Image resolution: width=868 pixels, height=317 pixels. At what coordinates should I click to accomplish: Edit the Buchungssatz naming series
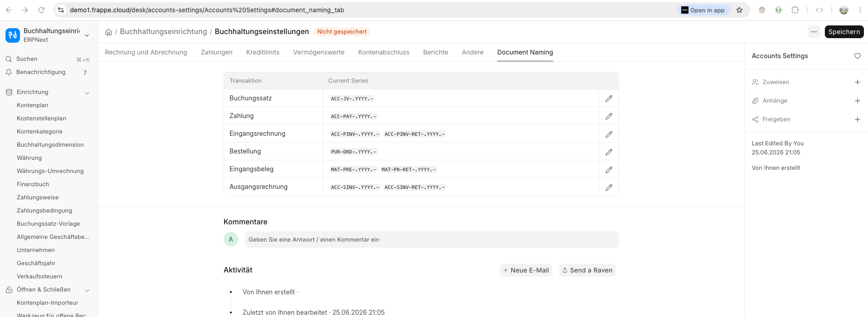pyautogui.click(x=609, y=99)
